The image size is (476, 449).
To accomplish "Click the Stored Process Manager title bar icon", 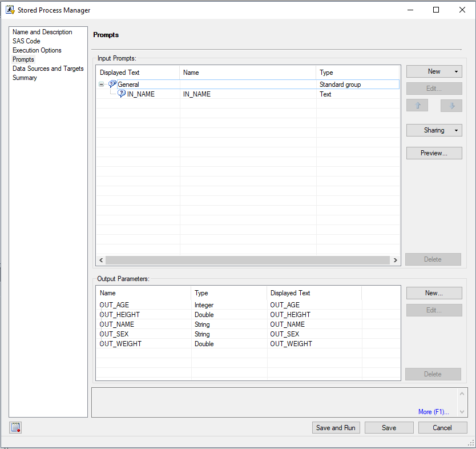I will (x=10, y=10).
